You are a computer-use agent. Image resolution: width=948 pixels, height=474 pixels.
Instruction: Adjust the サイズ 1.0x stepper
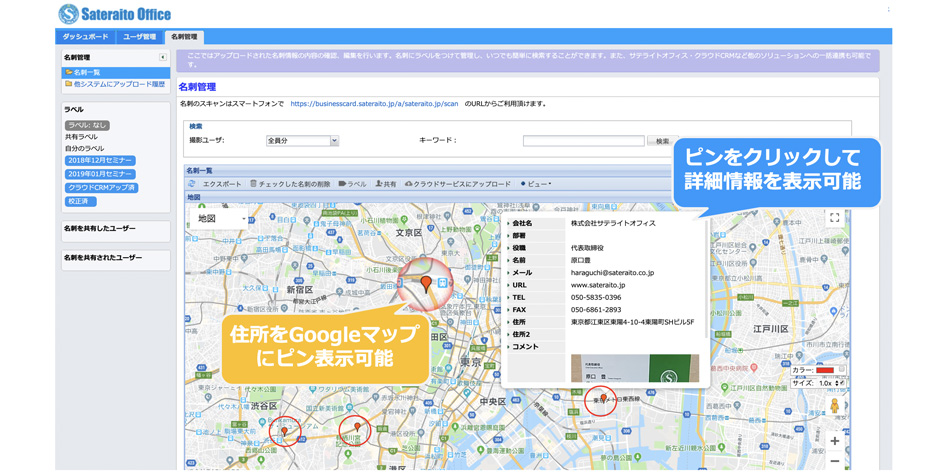tap(836, 383)
